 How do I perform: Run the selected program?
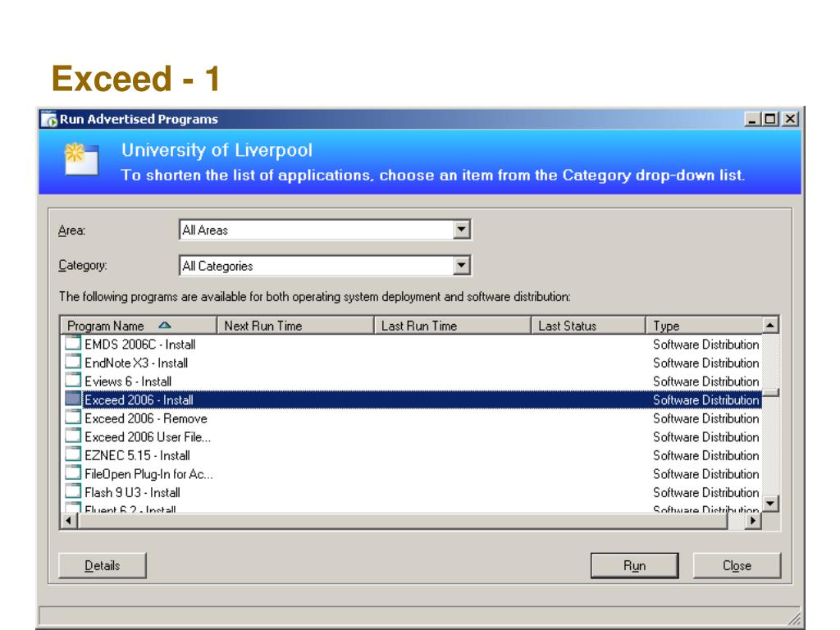click(x=634, y=565)
